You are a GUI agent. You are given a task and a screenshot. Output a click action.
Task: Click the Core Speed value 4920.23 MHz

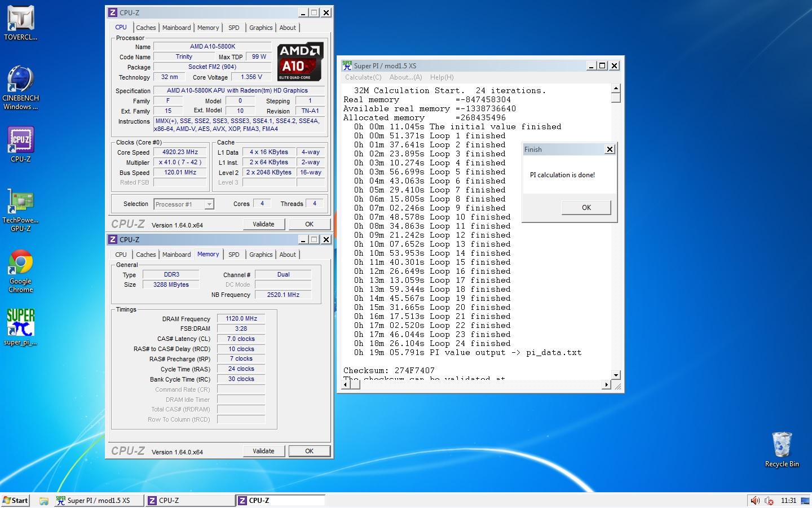(180, 152)
